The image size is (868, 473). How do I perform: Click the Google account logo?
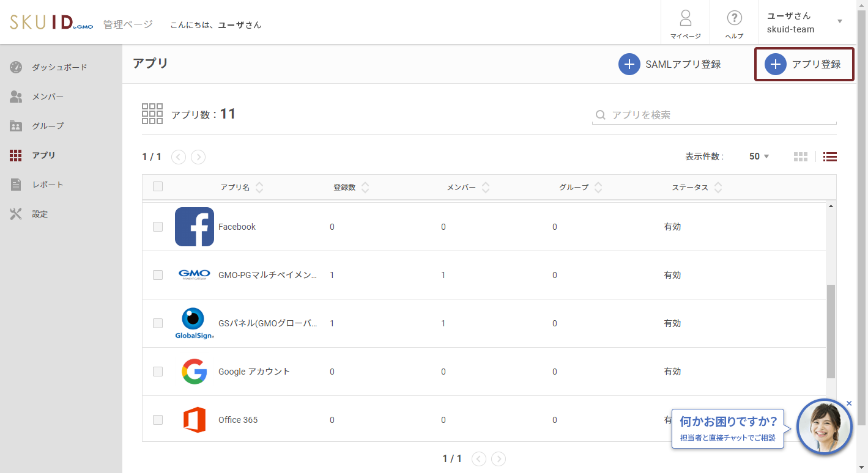coord(195,372)
